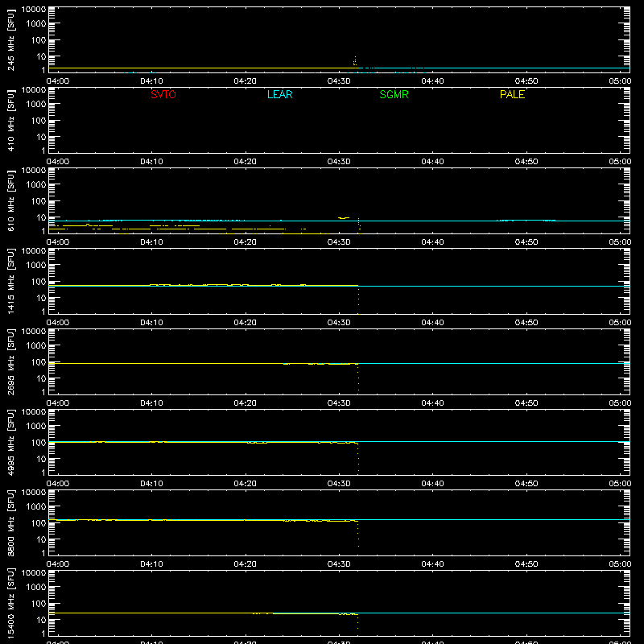Select the 245 MHz [SFU] axis title
Screen dimensions: 644x644
coord(10,39)
